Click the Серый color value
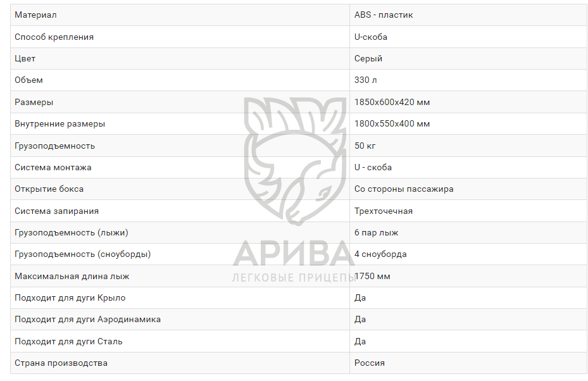Screen dimensions: 588x381 coord(368,58)
